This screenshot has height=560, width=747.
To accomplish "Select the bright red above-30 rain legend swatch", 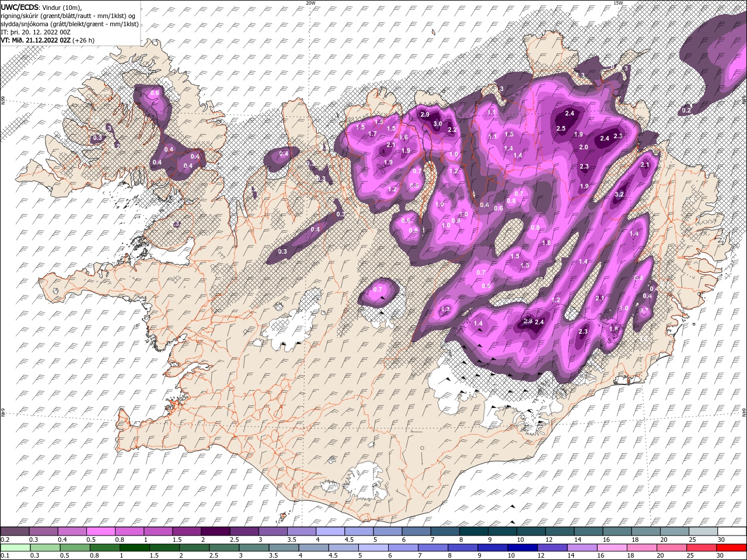I will [x=732, y=548].
